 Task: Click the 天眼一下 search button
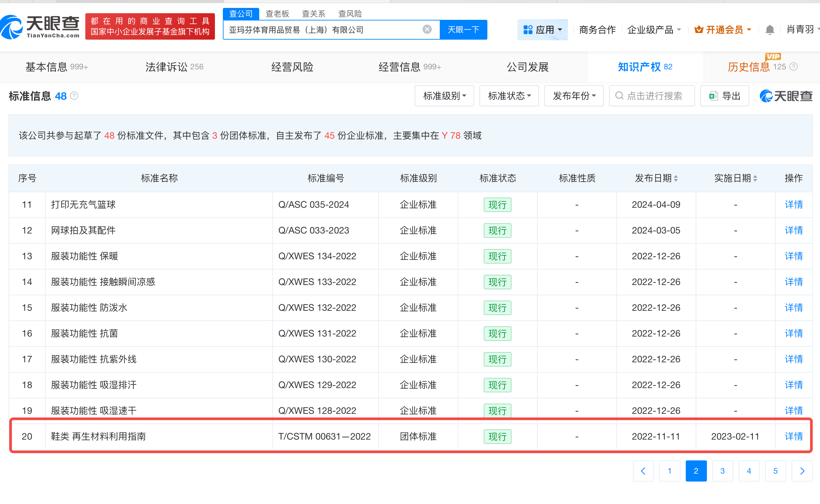click(463, 29)
